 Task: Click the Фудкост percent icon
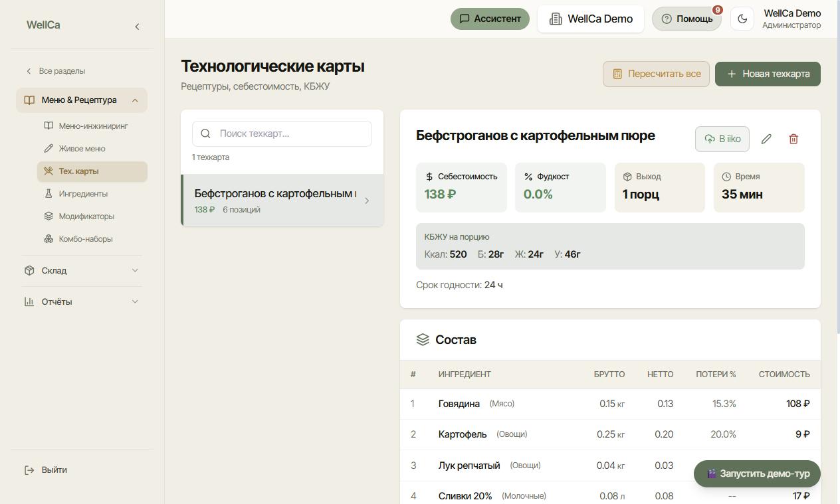[528, 177]
